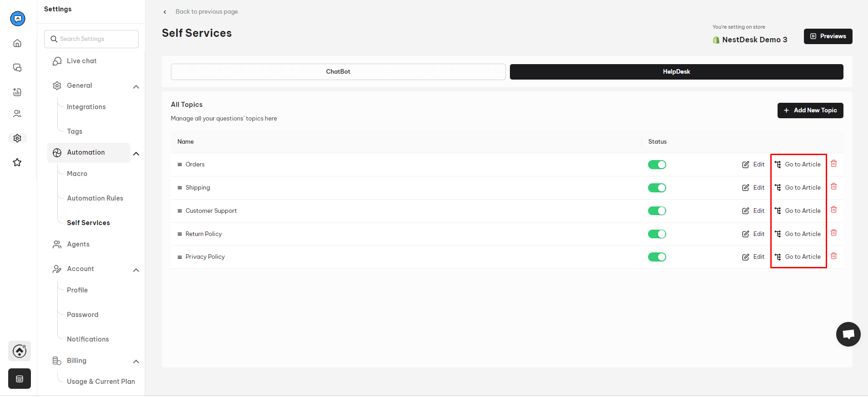The height and width of the screenshot is (397, 868).
Task: Collapse the Account section chevron
Action: (x=136, y=270)
